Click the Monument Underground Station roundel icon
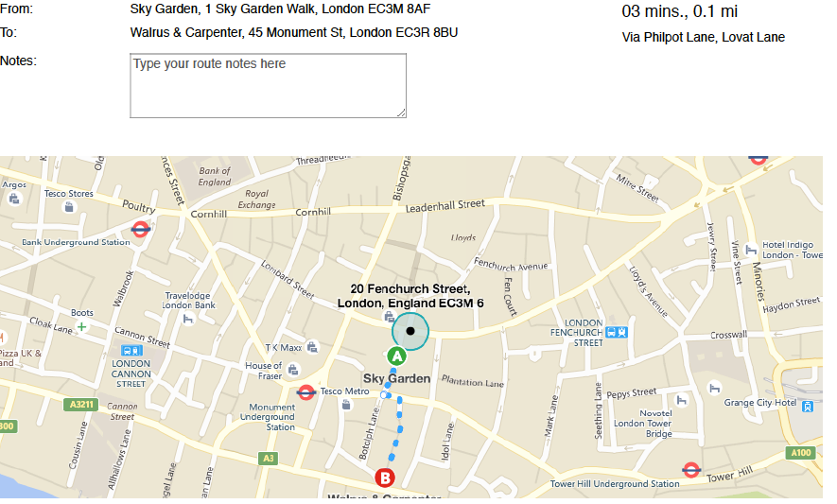The width and height of the screenshot is (837, 504). point(305,392)
